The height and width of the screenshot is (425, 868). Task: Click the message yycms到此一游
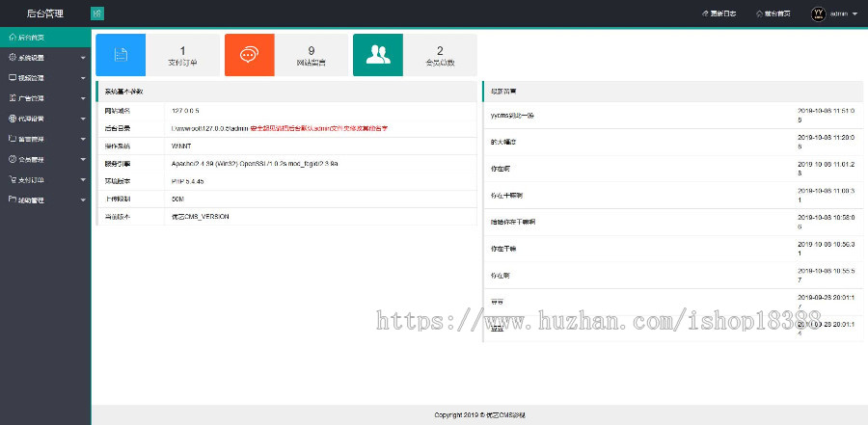click(512, 116)
